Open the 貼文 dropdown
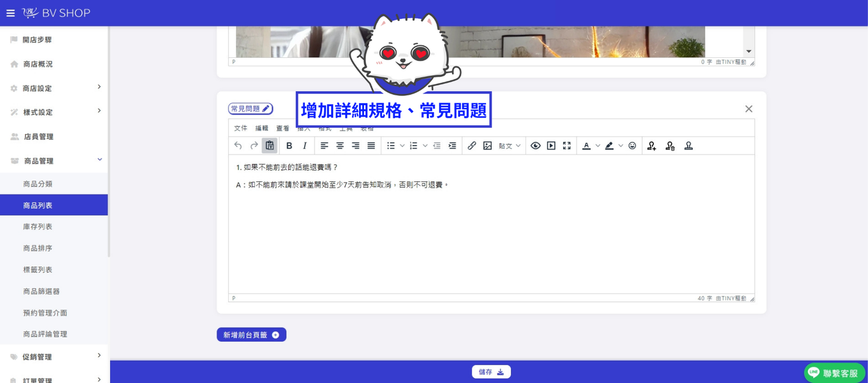This screenshot has width=868, height=383. (510, 146)
